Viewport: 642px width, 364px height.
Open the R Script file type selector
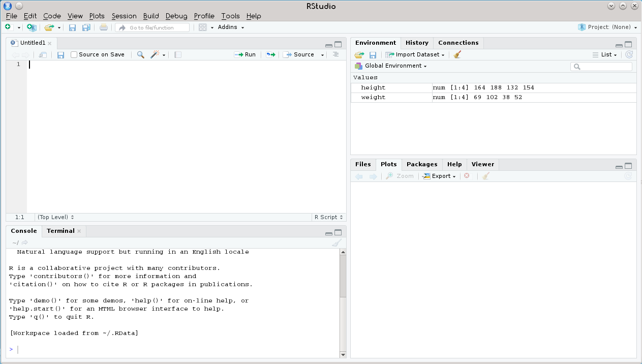329,217
